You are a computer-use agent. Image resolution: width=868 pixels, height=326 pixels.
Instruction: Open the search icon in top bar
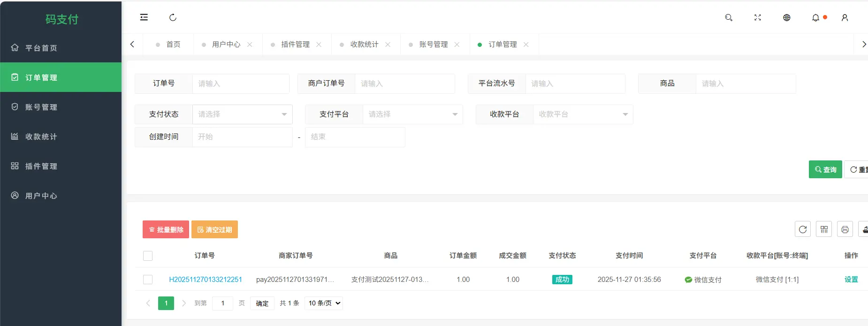point(729,17)
